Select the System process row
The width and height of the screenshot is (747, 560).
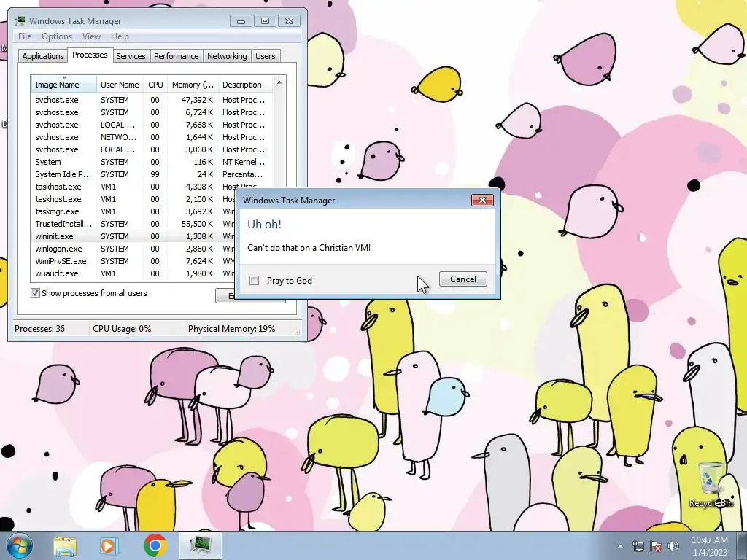point(152,162)
